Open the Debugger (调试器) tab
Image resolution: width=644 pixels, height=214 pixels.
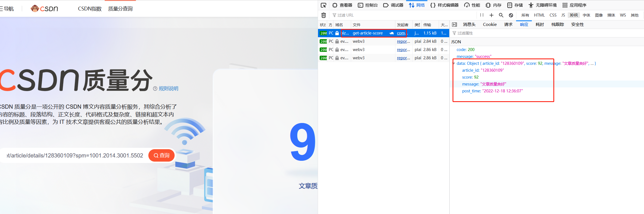393,5
